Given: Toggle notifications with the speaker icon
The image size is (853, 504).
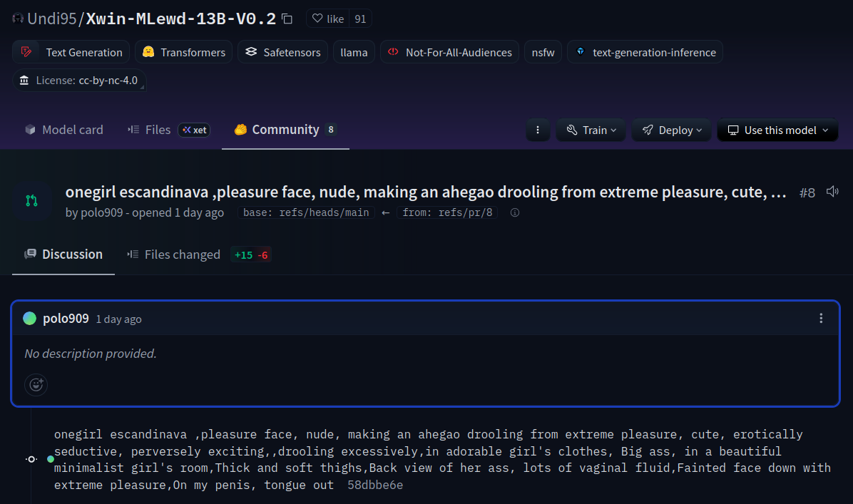Looking at the screenshot, I should [x=832, y=191].
